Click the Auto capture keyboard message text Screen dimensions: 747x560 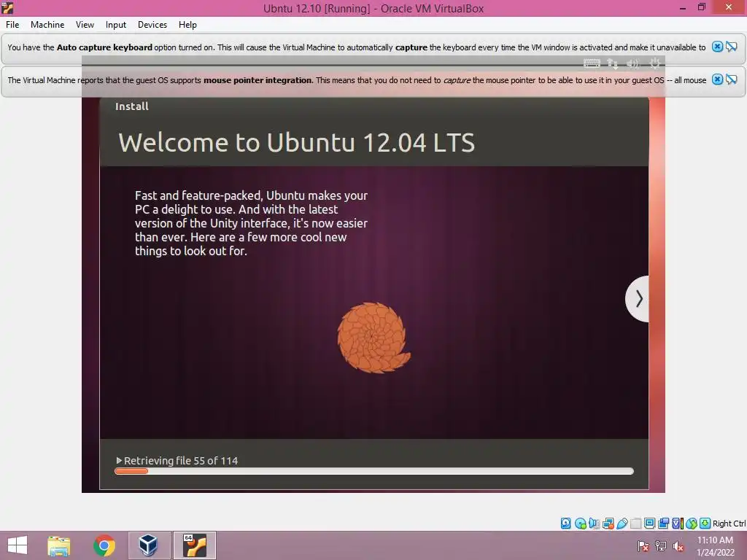point(356,47)
